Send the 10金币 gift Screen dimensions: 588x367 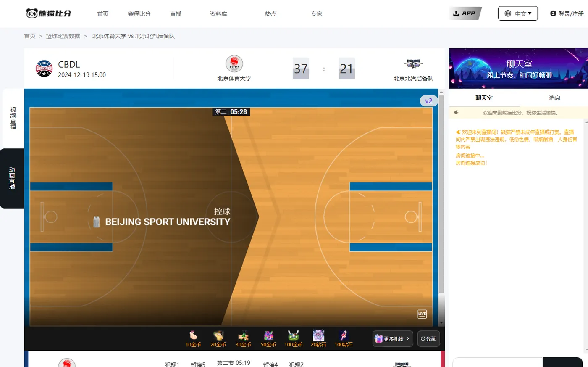[193, 338]
